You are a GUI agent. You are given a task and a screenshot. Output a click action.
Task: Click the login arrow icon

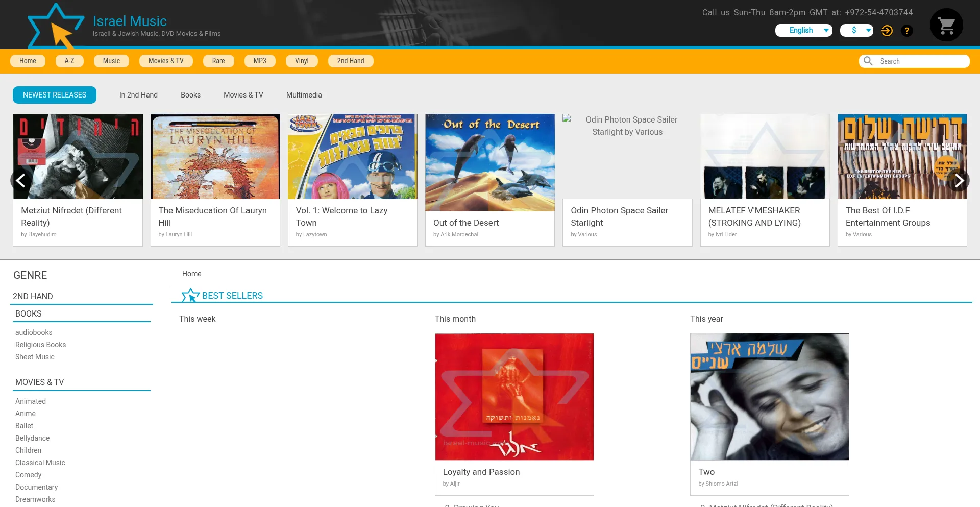point(887,31)
